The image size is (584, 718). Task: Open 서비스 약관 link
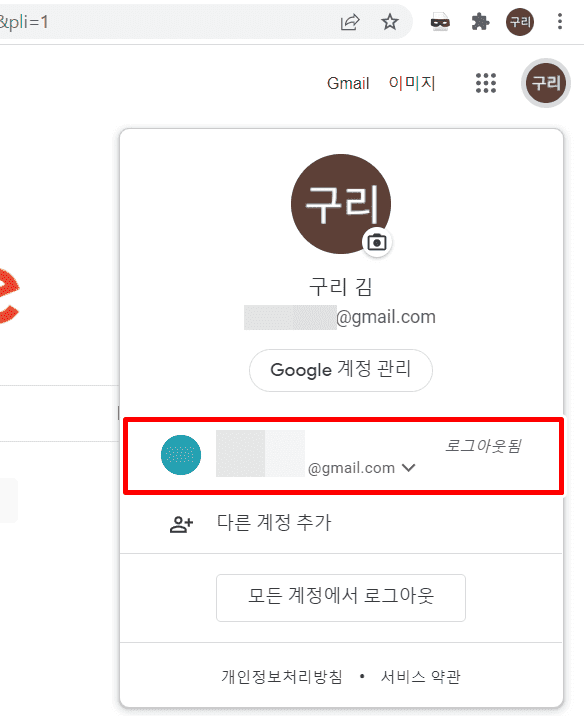click(x=420, y=676)
